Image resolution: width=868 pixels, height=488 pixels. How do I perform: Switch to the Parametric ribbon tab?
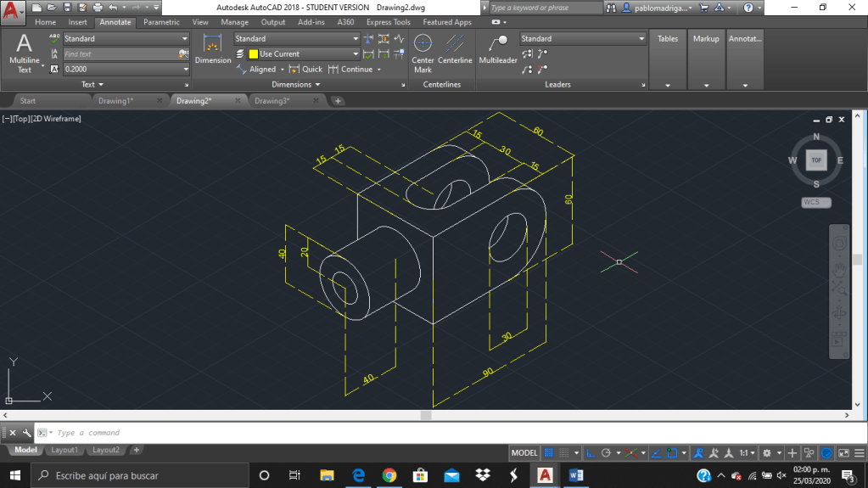(161, 22)
